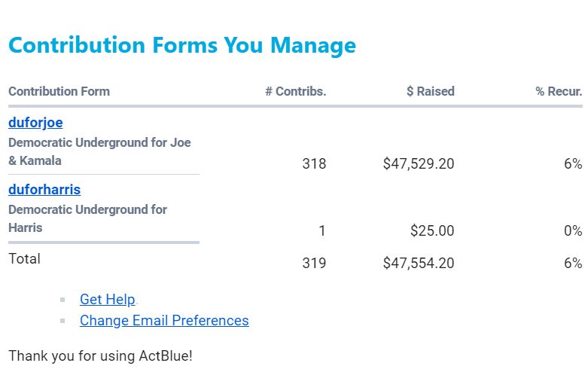Viewport: 588px width, 369px height.
Task: Click the # Contribs. column header
Action: click(x=295, y=92)
